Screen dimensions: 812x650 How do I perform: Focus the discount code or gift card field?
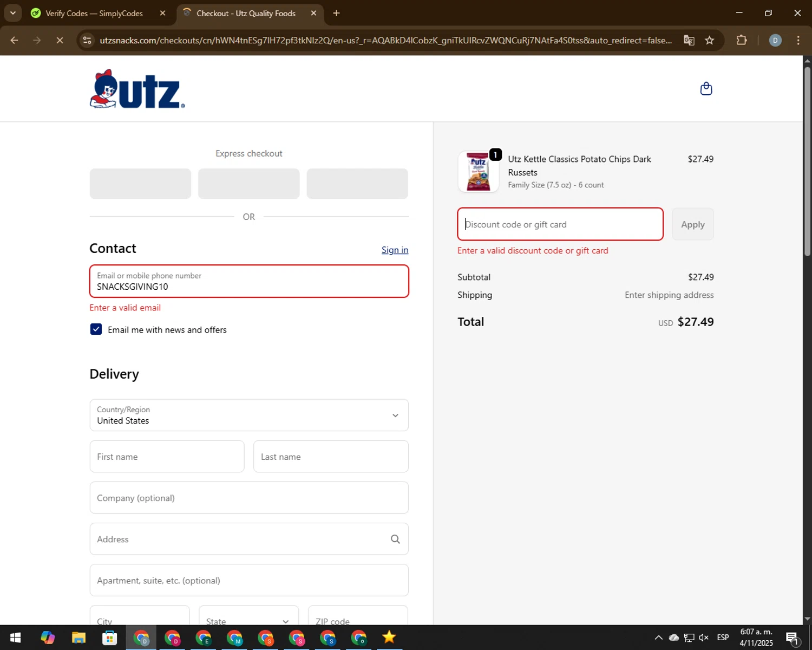coord(560,224)
